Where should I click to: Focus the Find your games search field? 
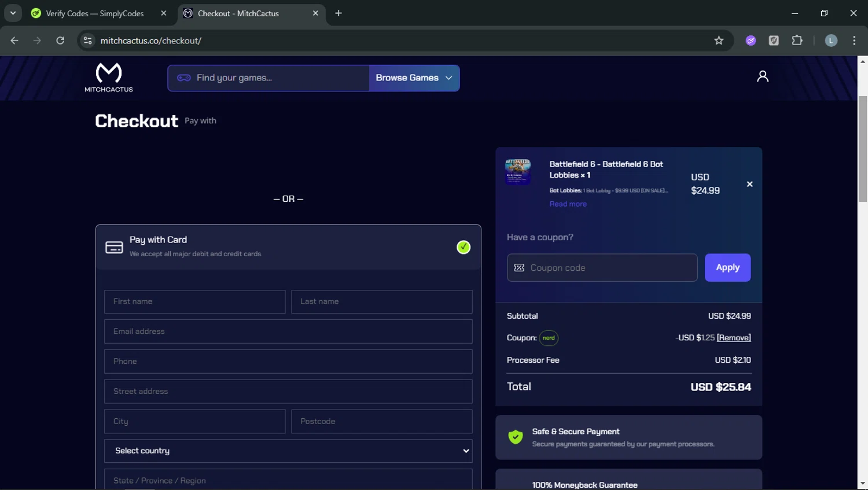coord(269,78)
